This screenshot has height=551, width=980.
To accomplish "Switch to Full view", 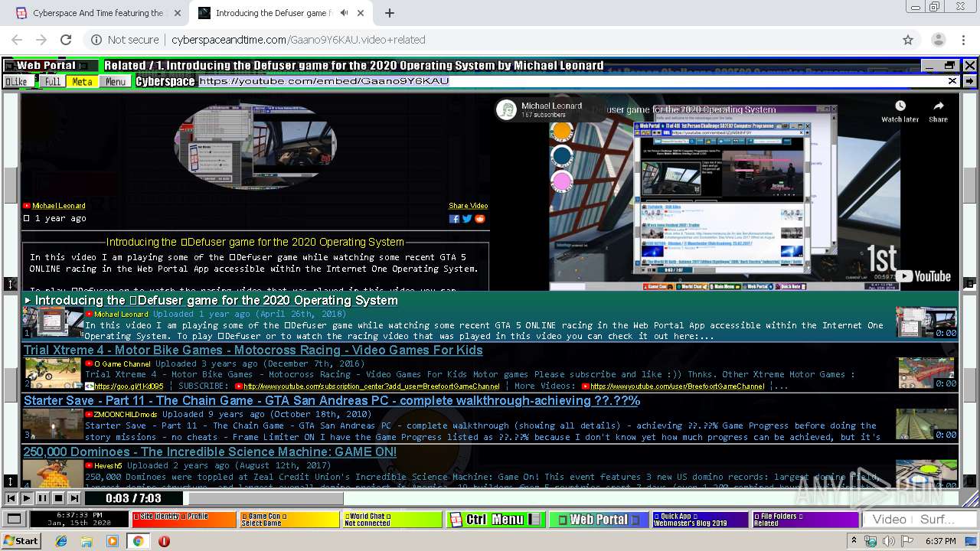I will pyautogui.click(x=51, y=81).
